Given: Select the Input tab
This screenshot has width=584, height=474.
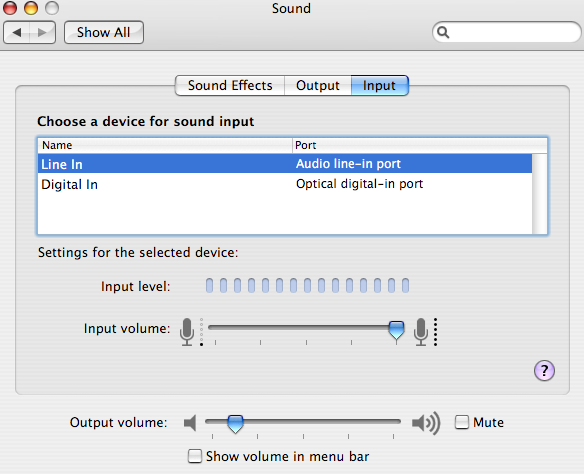Looking at the screenshot, I should coord(380,86).
